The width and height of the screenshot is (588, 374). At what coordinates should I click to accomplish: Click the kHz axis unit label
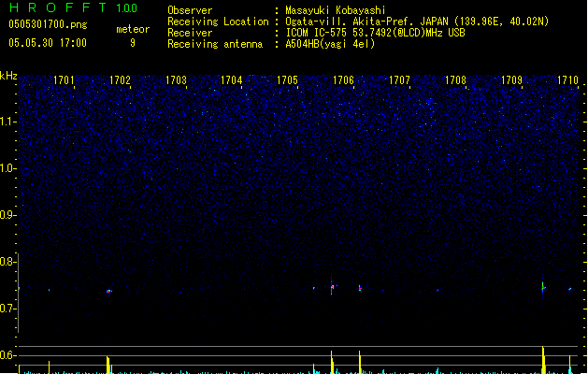coord(8,76)
